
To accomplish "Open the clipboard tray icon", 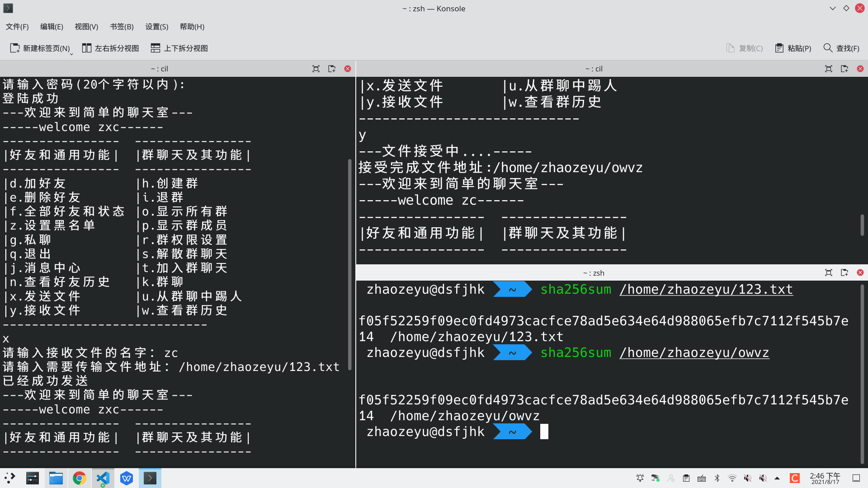I will tap(686, 478).
